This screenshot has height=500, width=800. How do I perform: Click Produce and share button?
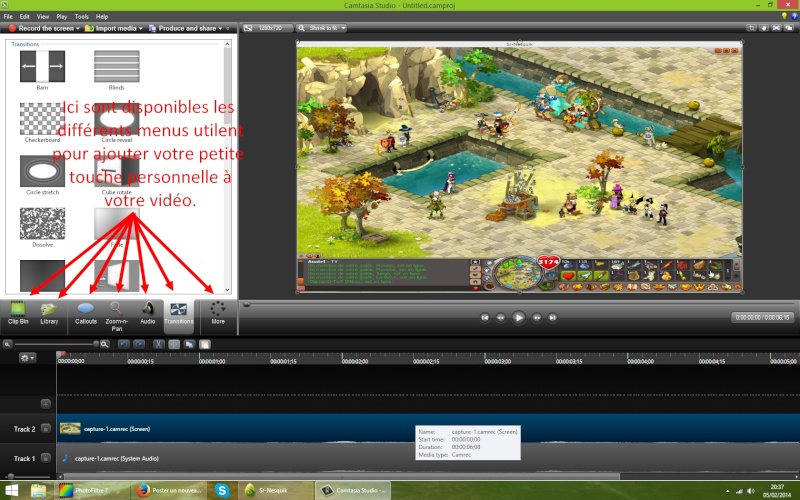point(183,29)
